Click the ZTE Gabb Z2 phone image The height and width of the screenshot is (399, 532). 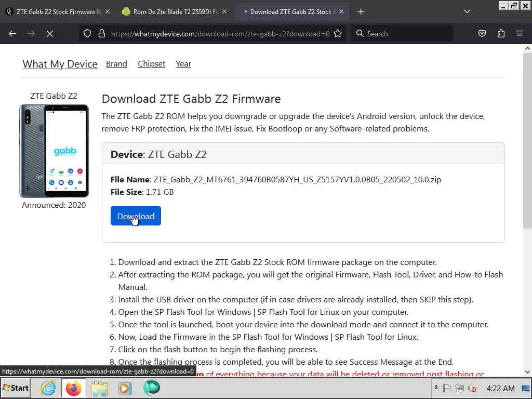tap(54, 151)
